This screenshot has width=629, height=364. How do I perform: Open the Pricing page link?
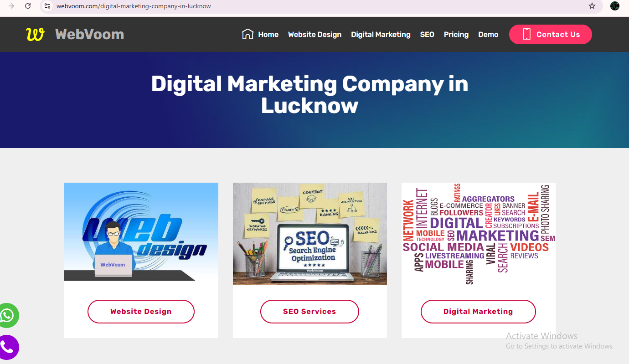coord(456,34)
